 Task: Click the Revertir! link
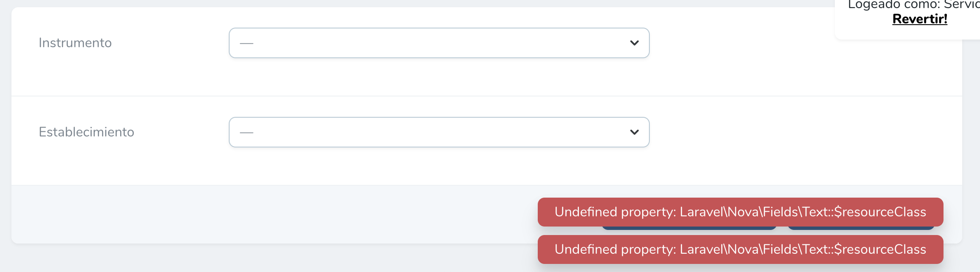pos(919,19)
